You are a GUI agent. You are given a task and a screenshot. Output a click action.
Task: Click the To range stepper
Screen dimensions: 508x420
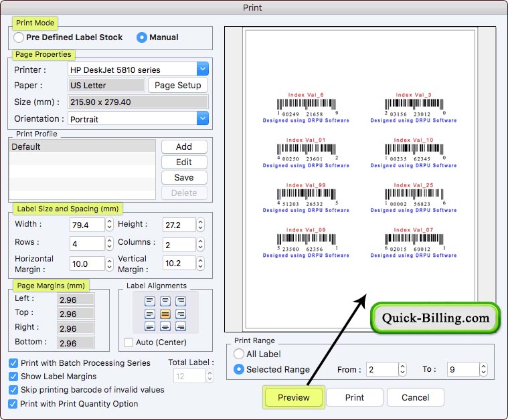(x=483, y=369)
